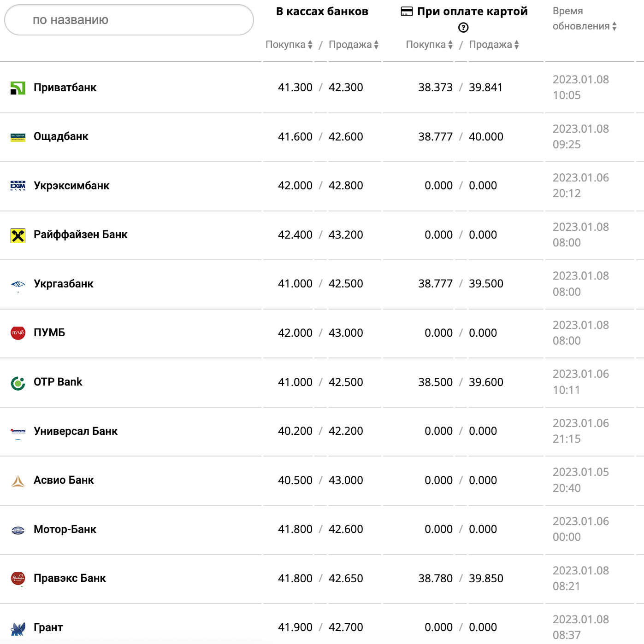Click the red ПУМБ logo icon
Screen dimensions: 644x644
pyautogui.click(x=18, y=333)
